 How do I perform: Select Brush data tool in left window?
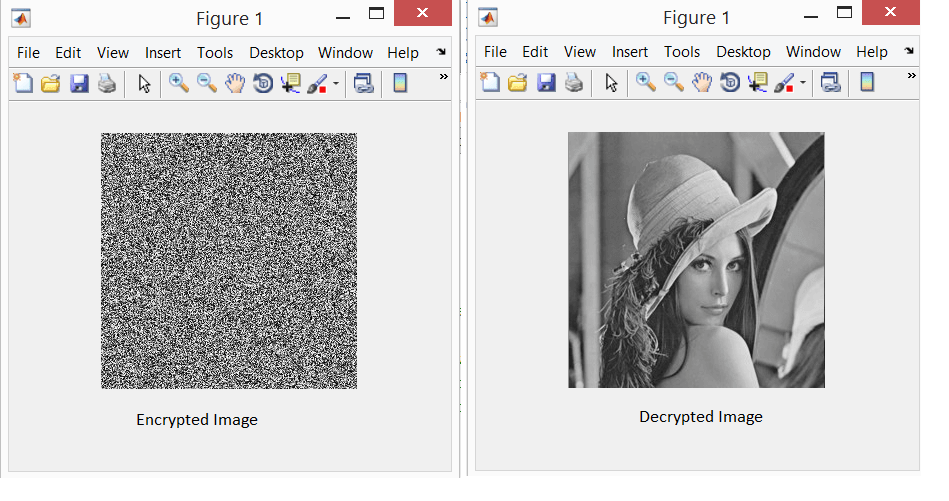pos(317,83)
